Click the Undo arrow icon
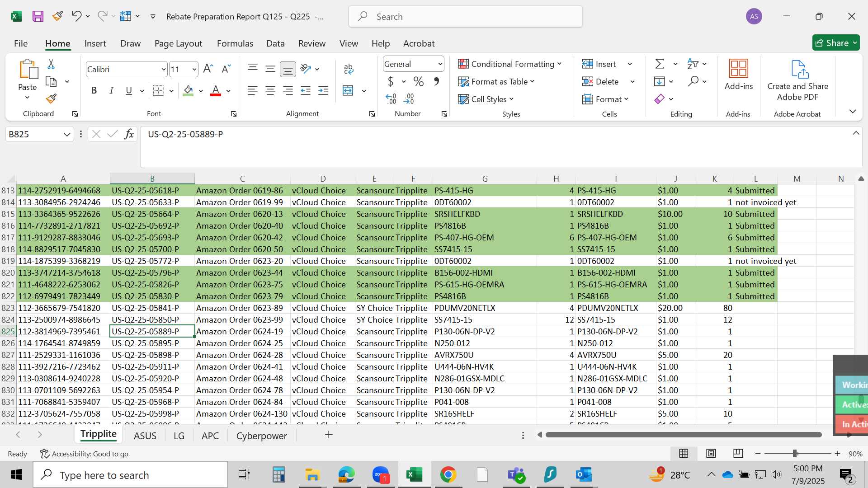The image size is (868, 488). (76, 16)
